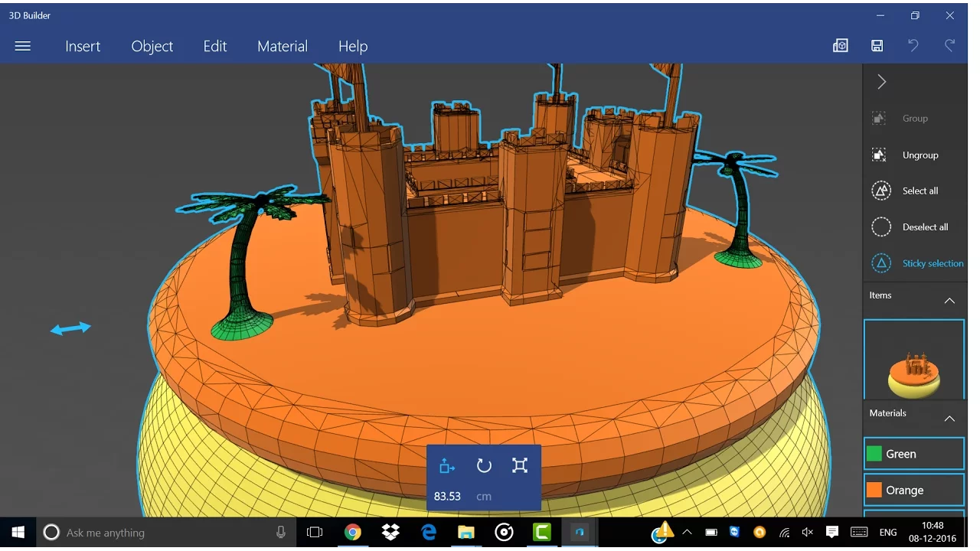980x551 pixels.
Task: Click the Ungroup icon
Action: 879,155
